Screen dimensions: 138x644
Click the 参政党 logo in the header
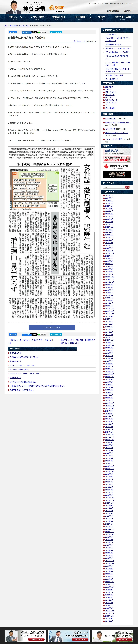(x=57, y=9)
